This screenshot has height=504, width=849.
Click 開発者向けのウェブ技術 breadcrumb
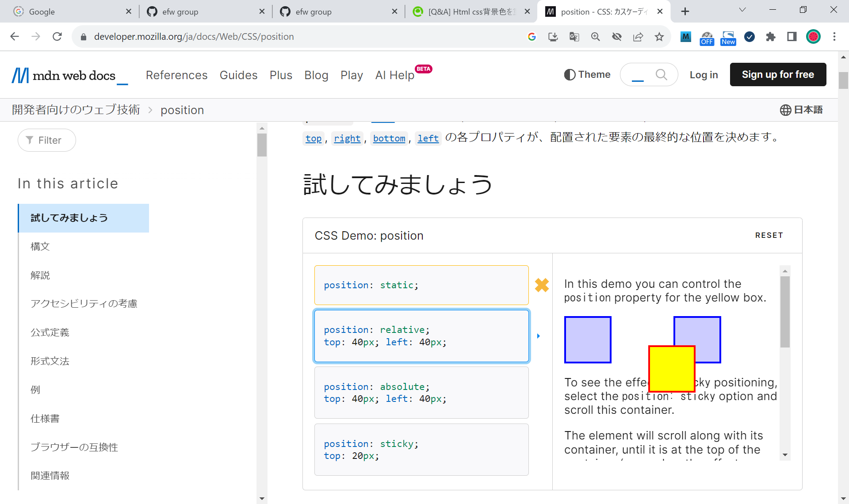point(76,110)
